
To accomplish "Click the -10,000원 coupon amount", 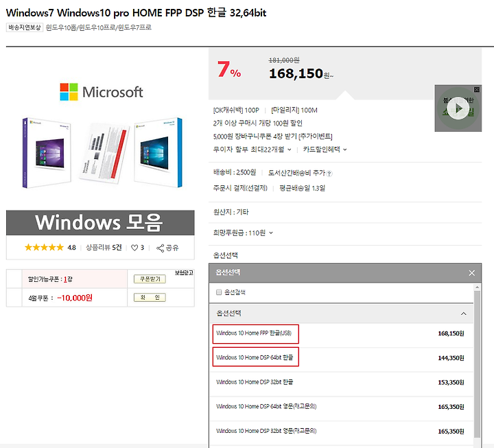I will click(x=75, y=298).
